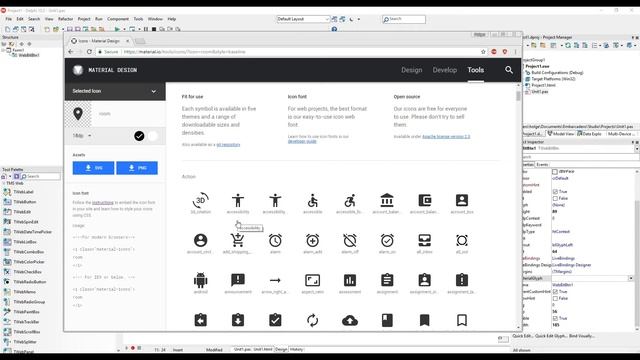Bookmark page with the star icon

(x=483, y=52)
